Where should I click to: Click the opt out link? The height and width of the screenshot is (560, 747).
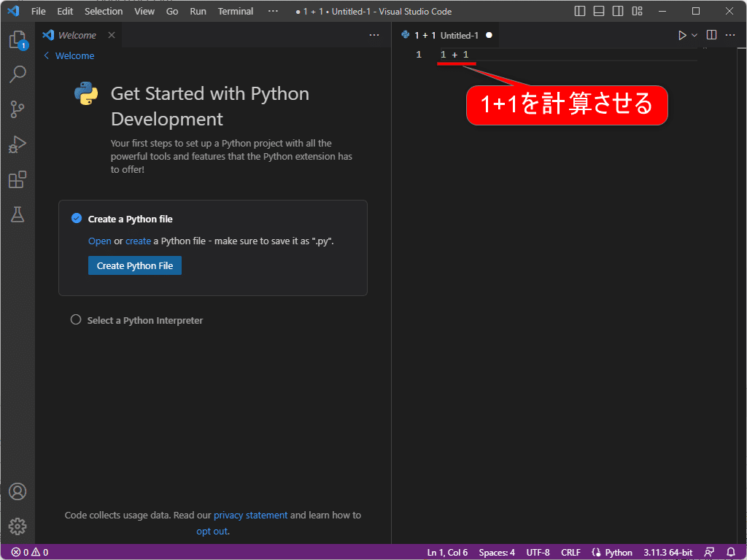click(212, 532)
